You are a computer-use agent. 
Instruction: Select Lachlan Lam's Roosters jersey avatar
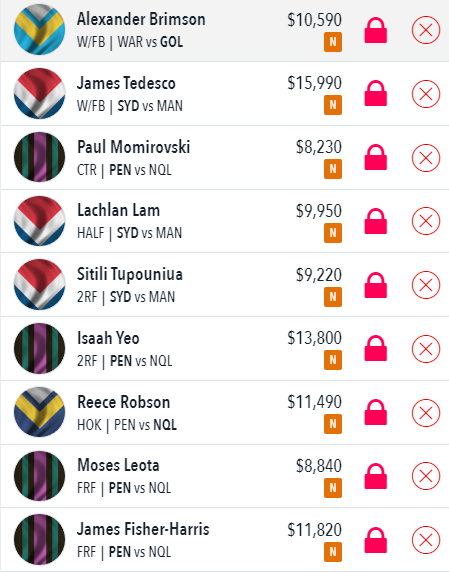tap(39, 221)
